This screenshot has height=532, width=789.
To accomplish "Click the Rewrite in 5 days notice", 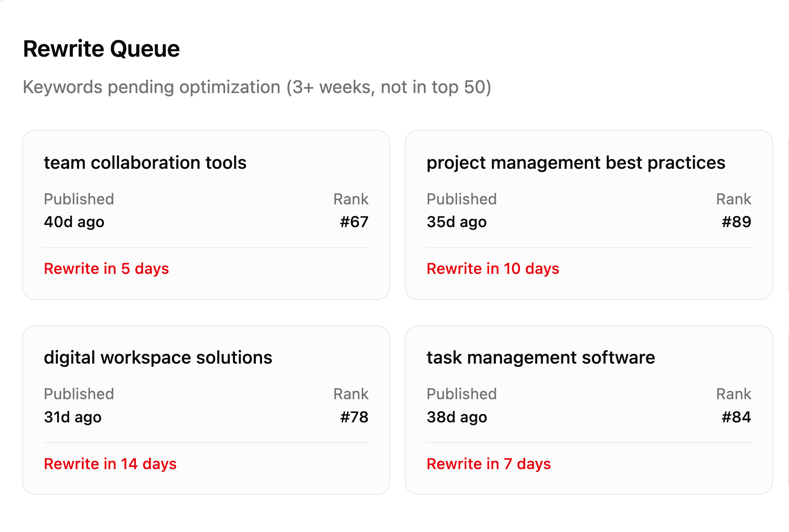I will click(x=106, y=268).
